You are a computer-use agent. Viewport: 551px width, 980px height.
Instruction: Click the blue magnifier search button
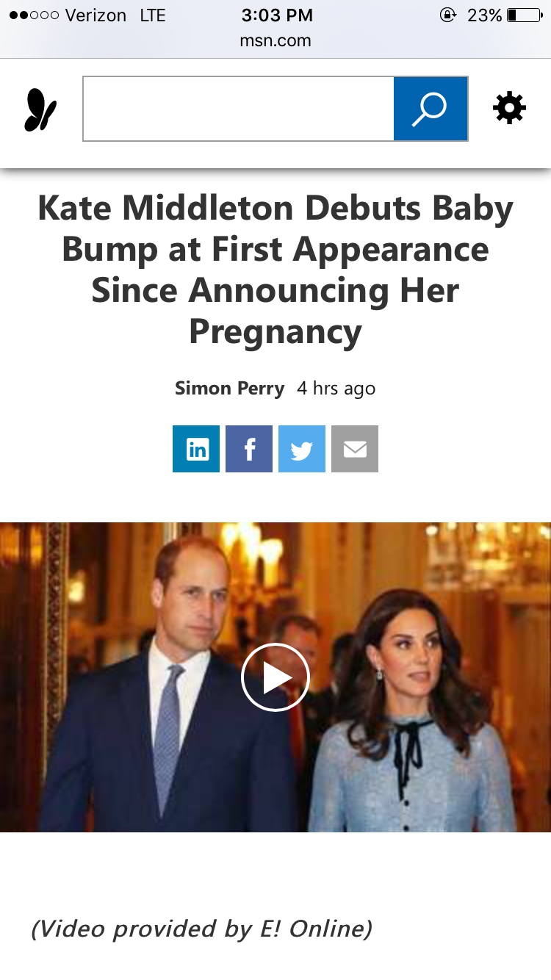pyautogui.click(x=431, y=109)
